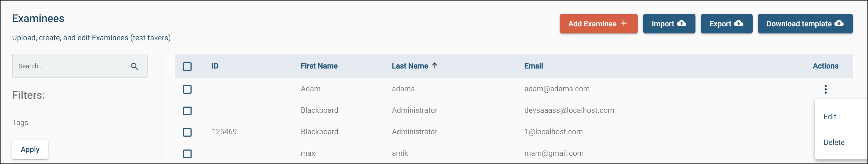Sort the table by First Name

coord(319,66)
